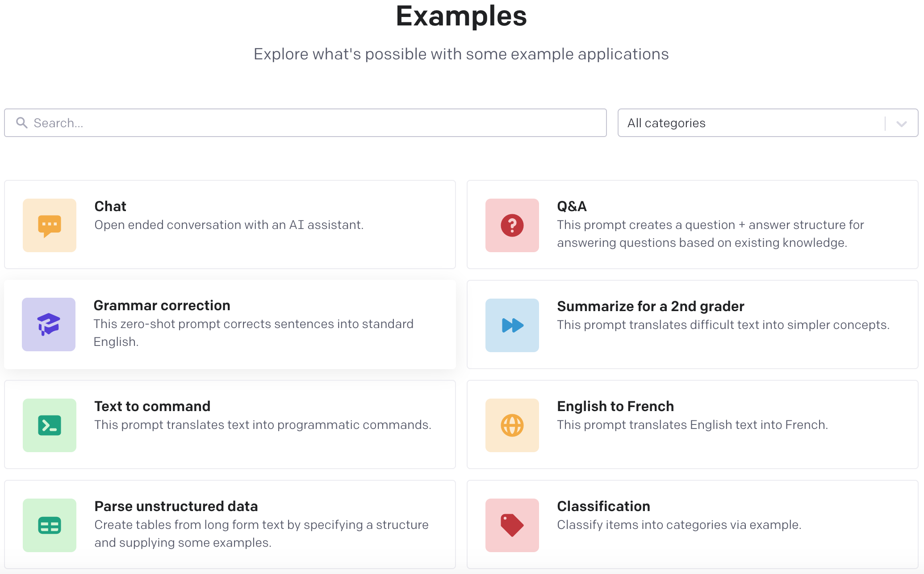Viewport: 924px width, 574px height.
Task: Select the English to French title
Action: pos(615,406)
